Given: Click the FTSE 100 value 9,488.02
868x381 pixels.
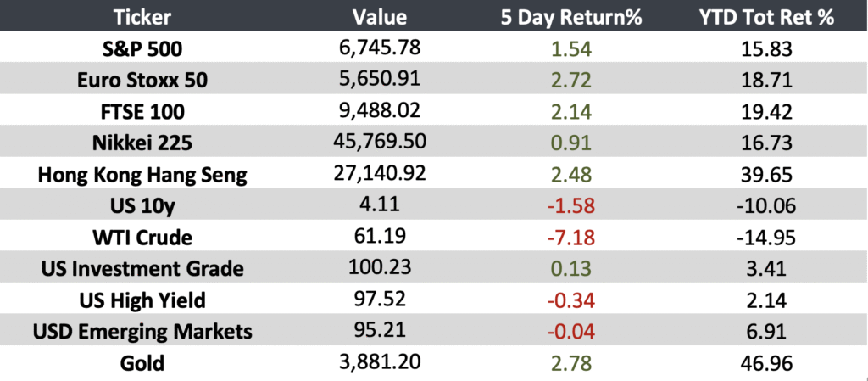Looking at the screenshot, I should pyautogui.click(x=380, y=110).
